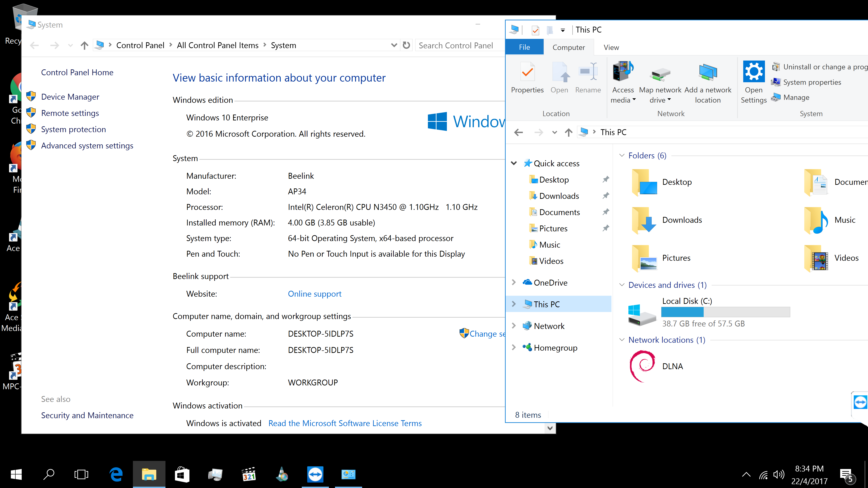Open the Pictures folder in Folders section
The width and height of the screenshot is (868, 488).
[x=661, y=258]
